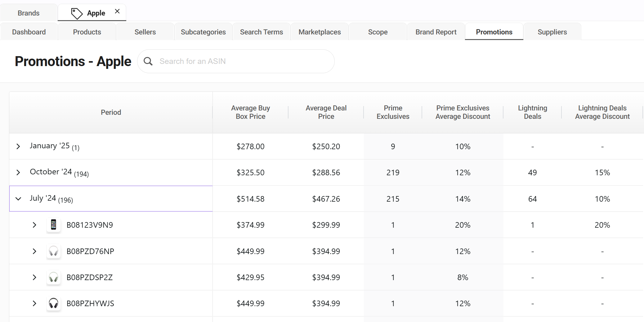Open the Sellers tab
This screenshot has height=322, width=644.
point(145,32)
